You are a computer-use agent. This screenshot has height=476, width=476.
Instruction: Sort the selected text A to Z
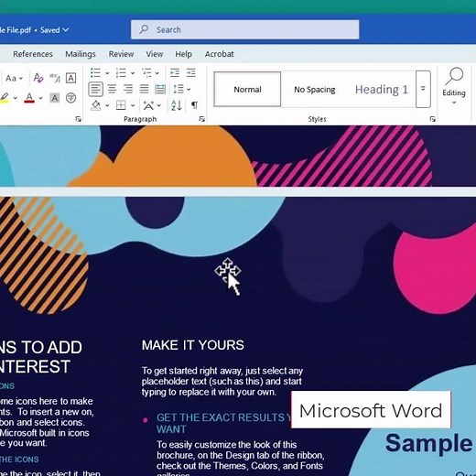177,105
